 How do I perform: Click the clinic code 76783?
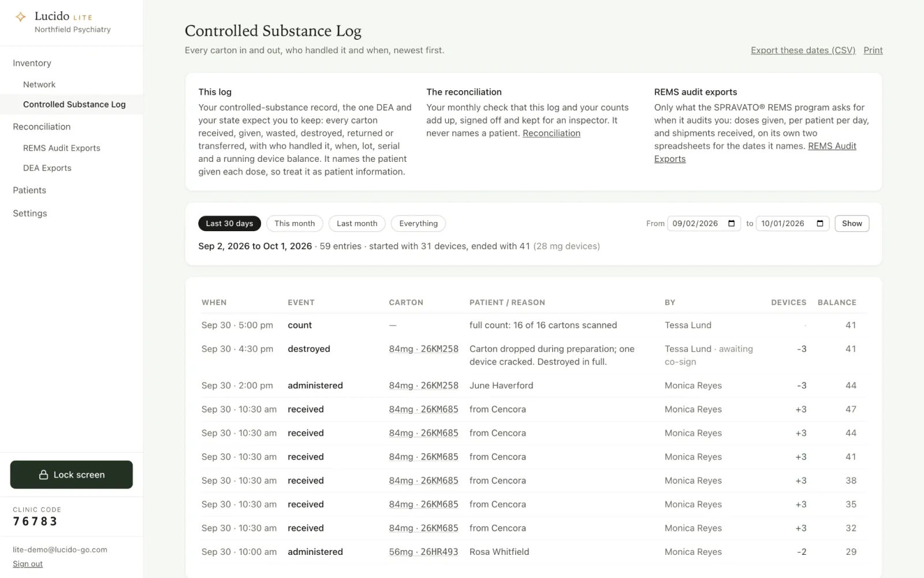pos(35,521)
